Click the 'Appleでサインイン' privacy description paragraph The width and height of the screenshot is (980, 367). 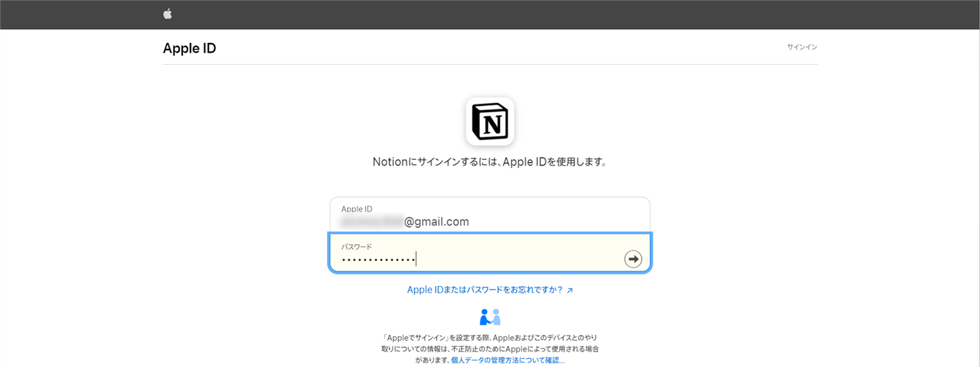click(x=490, y=343)
